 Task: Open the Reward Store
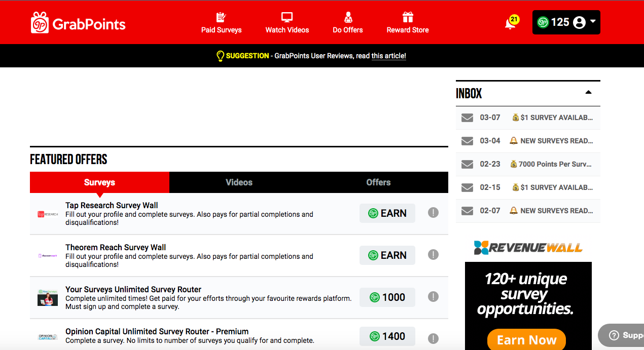(x=408, y=23)
